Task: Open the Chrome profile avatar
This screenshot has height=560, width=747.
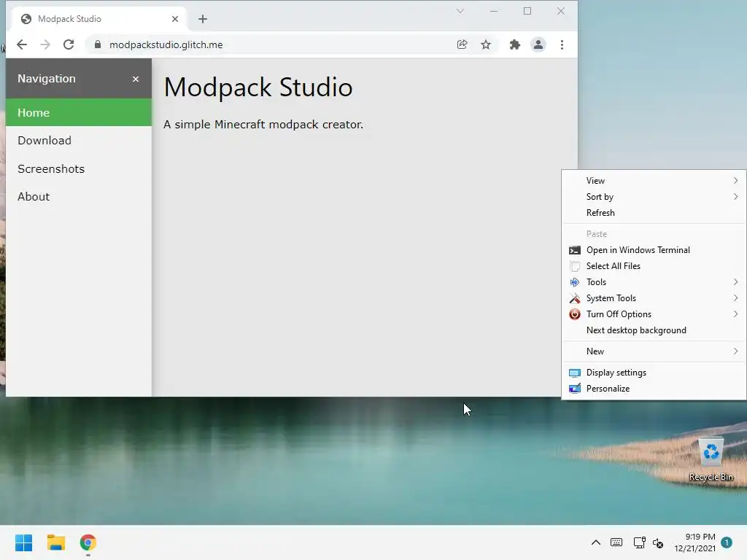Action: (538, 44)
